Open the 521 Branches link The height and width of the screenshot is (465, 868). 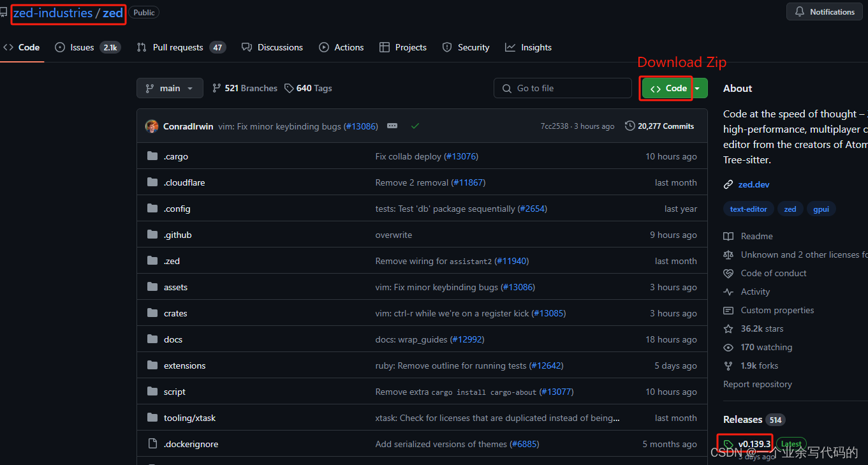[x=245, y=88]
